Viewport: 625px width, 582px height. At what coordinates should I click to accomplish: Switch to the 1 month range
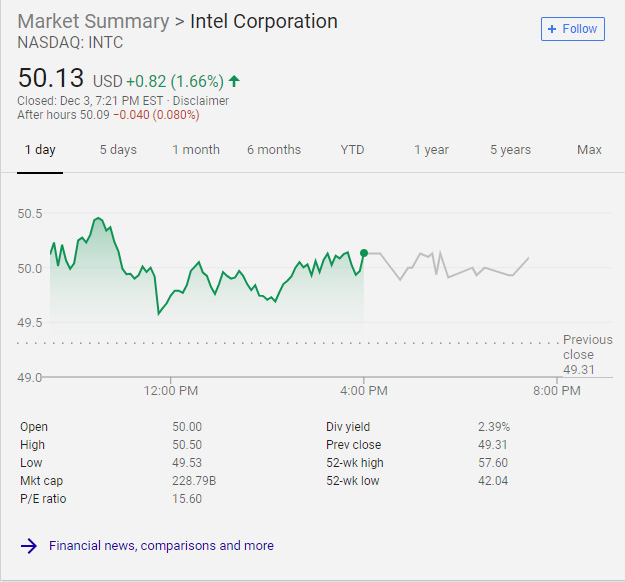coord(196,150)
